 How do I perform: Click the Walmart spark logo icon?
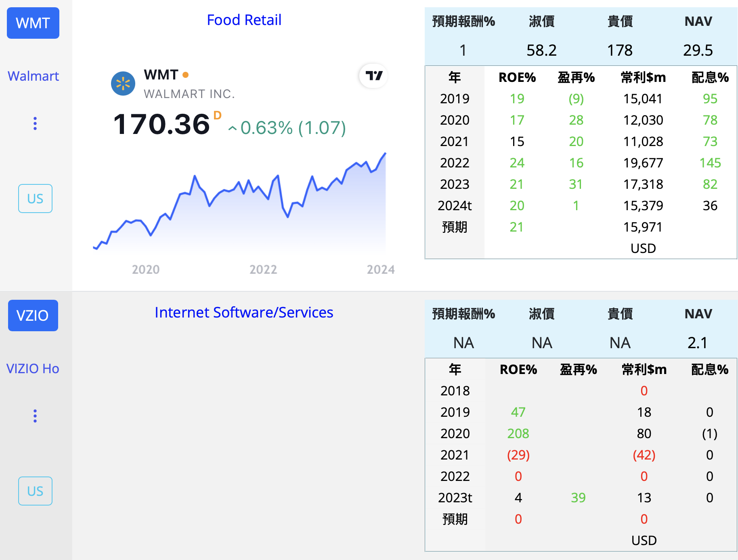coord(123,84)
